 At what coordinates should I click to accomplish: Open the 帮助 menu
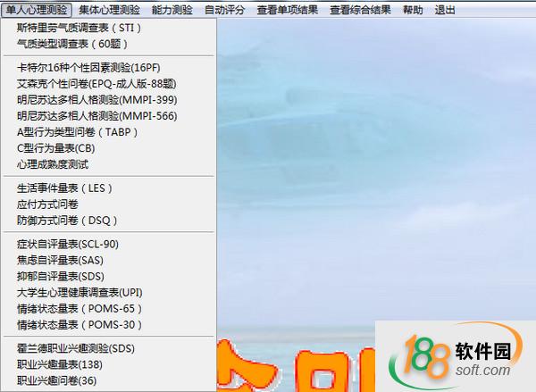click(413, 10)
